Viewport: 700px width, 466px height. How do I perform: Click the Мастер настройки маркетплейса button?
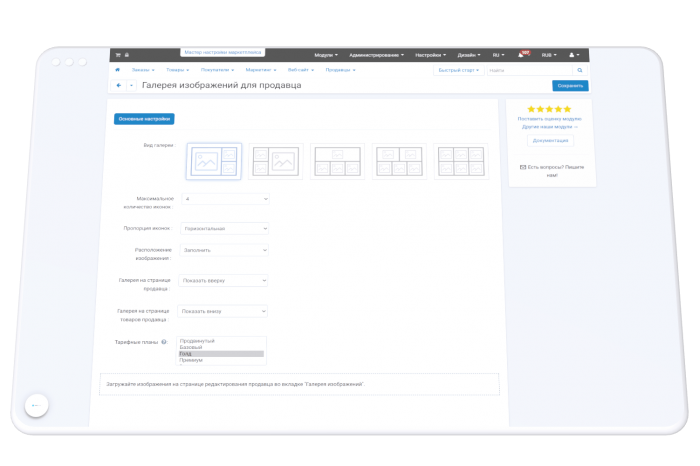tap(222, 52)
